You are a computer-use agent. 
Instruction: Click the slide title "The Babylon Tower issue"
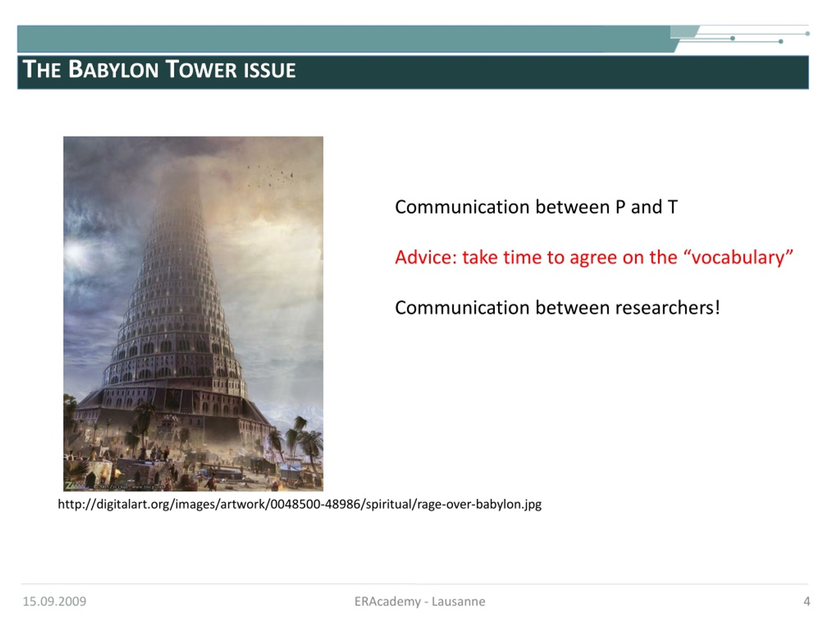click(x=159, y=70)
